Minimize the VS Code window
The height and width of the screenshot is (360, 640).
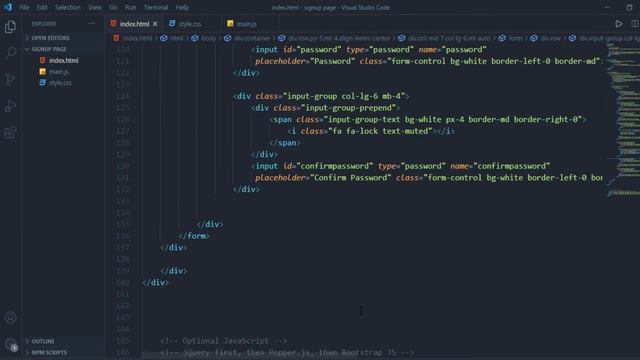(607, 7)
